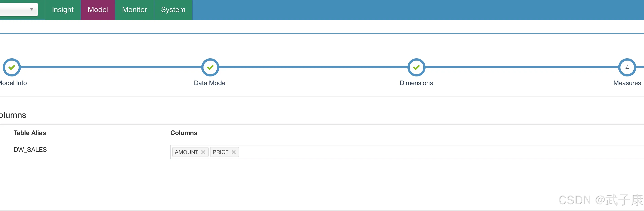Jump to the Data Model step circle
The height and width of the screenshot is (211, 644).
click(x=210, y=67)
